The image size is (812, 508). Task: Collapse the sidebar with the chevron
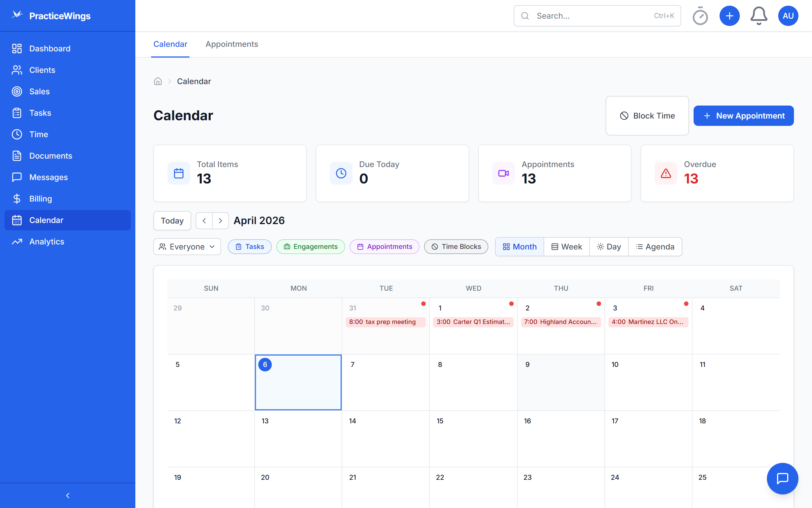tap(68, 495)
